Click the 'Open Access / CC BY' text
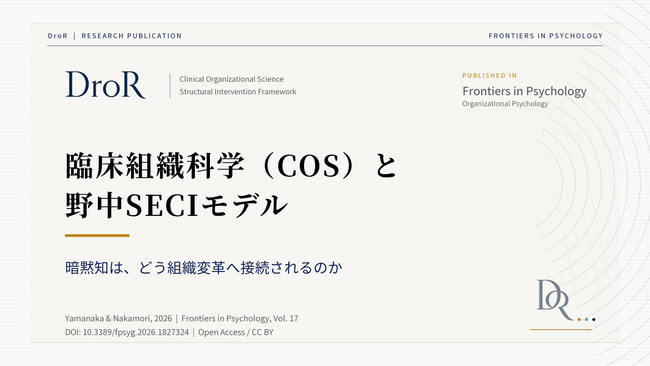 pos(235,332)
